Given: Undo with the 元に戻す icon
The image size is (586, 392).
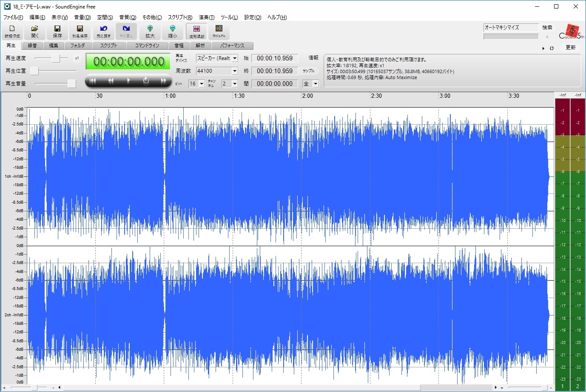Looking at the screenshot, I should [x=103, y=31].
